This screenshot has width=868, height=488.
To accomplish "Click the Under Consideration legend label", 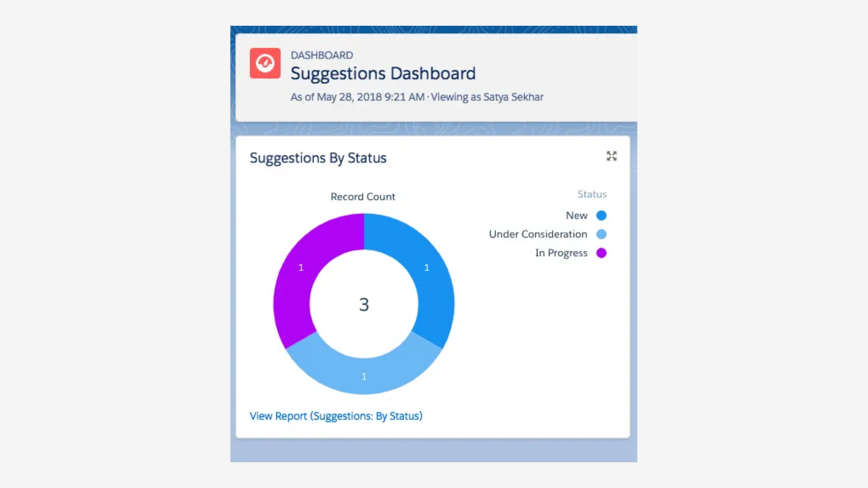I will point(538,234).
